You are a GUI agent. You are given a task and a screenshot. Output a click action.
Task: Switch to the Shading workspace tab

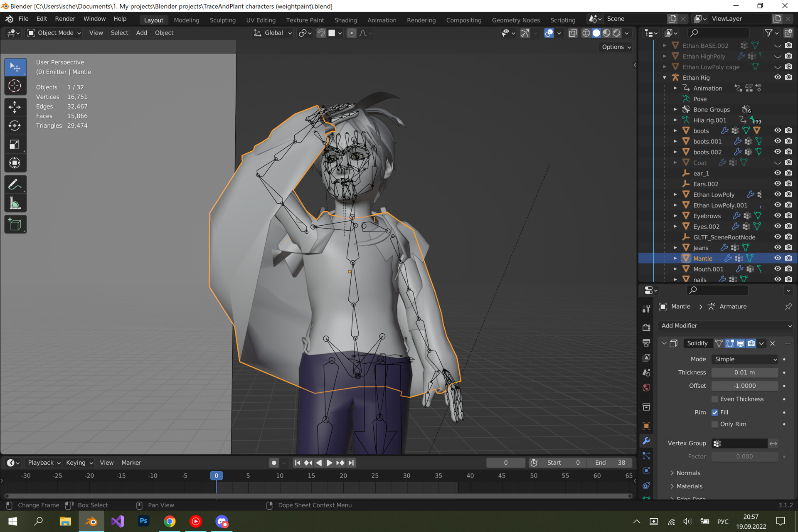click(346, 20)
